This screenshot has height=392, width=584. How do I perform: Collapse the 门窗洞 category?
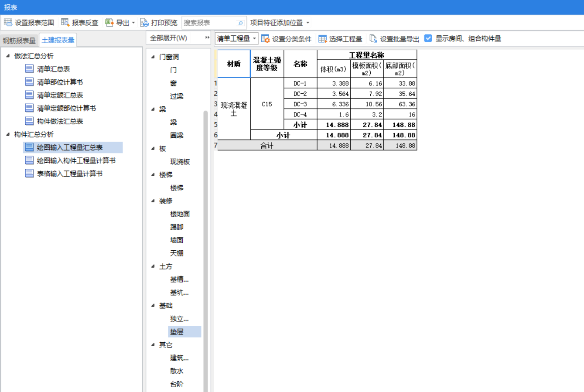point(153,57)
